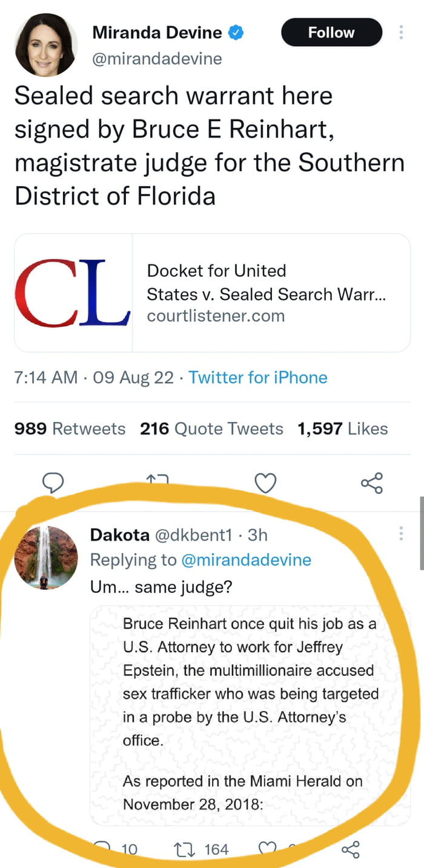The height and width of the screenshot is (868, 424).
Task: View the 989 Retweets list
Action: [70, 429]
